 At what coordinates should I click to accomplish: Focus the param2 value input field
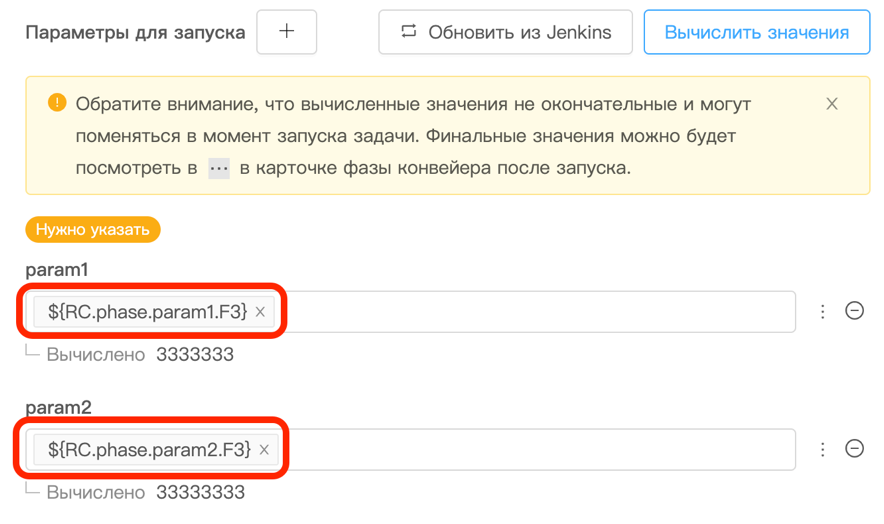pos(540,450)
